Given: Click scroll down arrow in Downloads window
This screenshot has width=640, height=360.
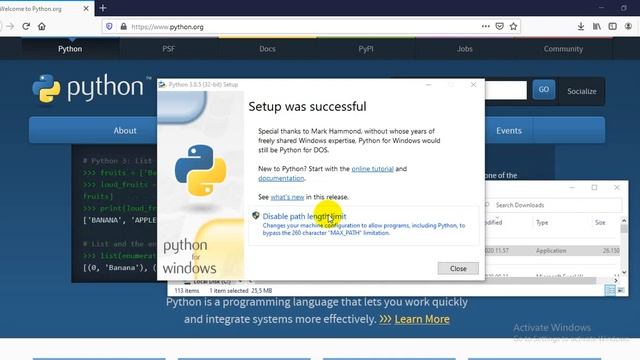Looking at the screenshot, I should pyautogui.click(x=624, y=272).
